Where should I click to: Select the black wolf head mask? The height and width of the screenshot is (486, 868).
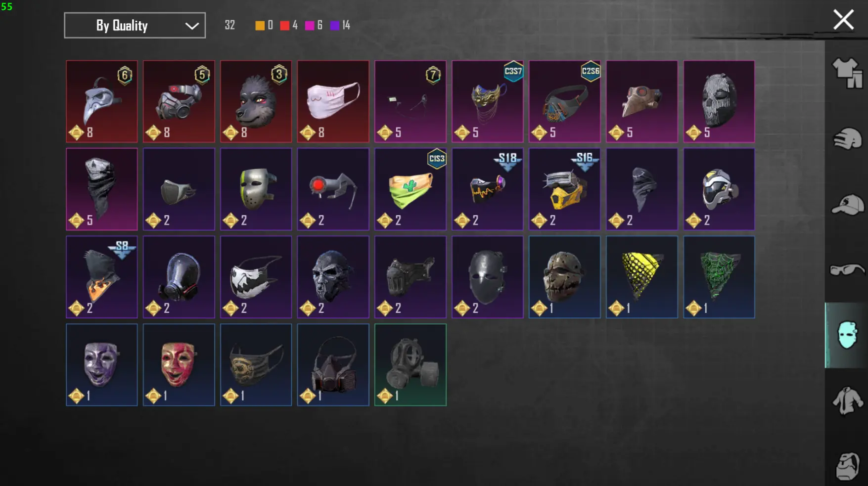[x=256, y=101]
